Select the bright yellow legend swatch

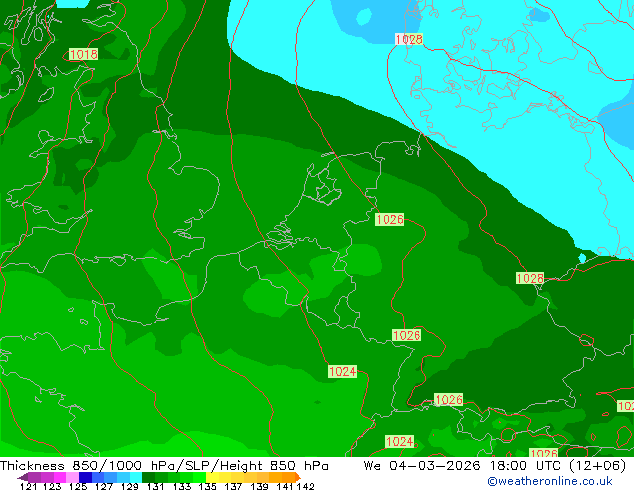point(213,477)
